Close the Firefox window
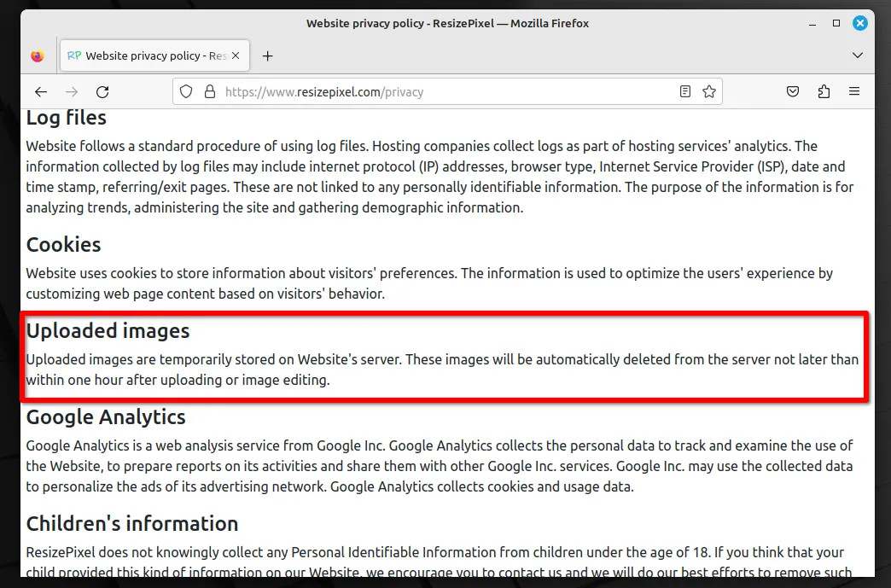The image size is (891, 588). pyautogui.click(x=860, y=23)
